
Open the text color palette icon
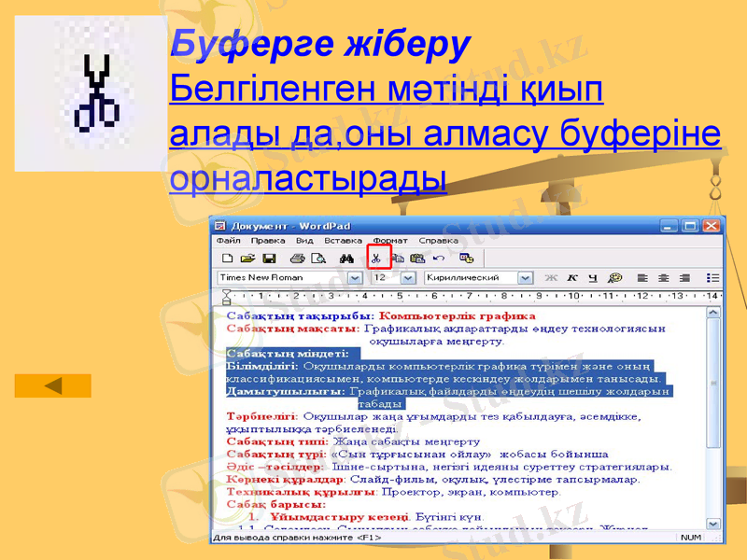613,277
